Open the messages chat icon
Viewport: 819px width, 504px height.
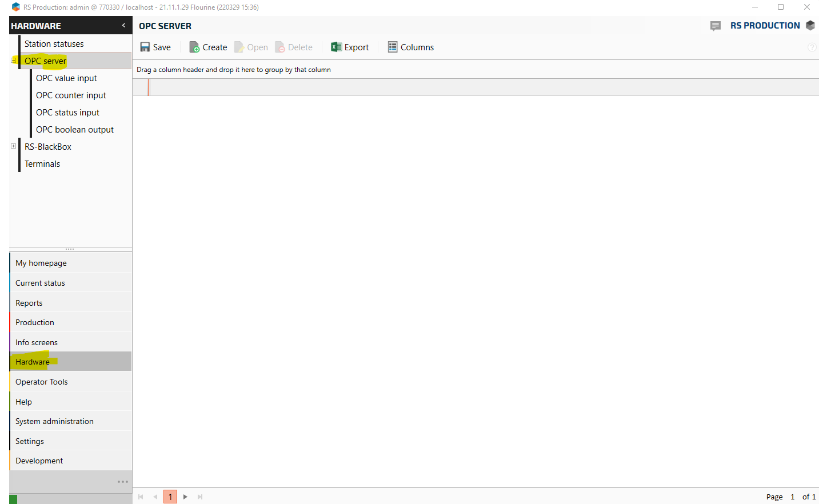click(x=715, y=26)
